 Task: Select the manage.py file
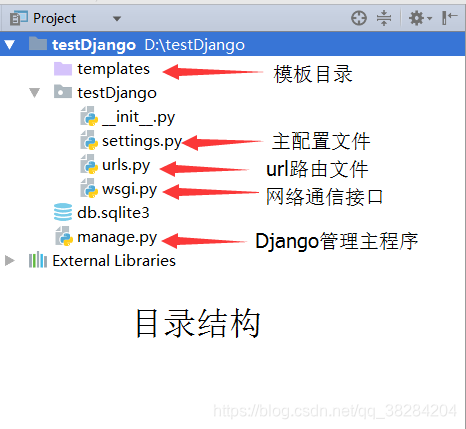(x=117, y=237)
